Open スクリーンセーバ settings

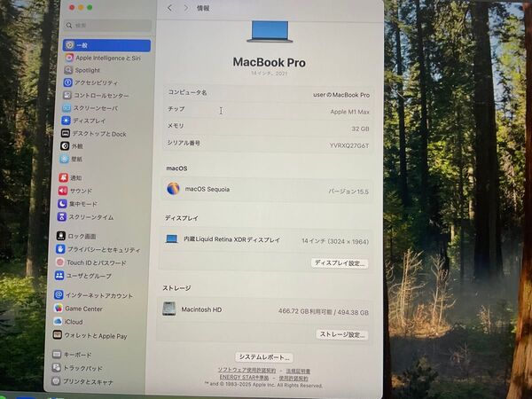[x=90, y=108]
